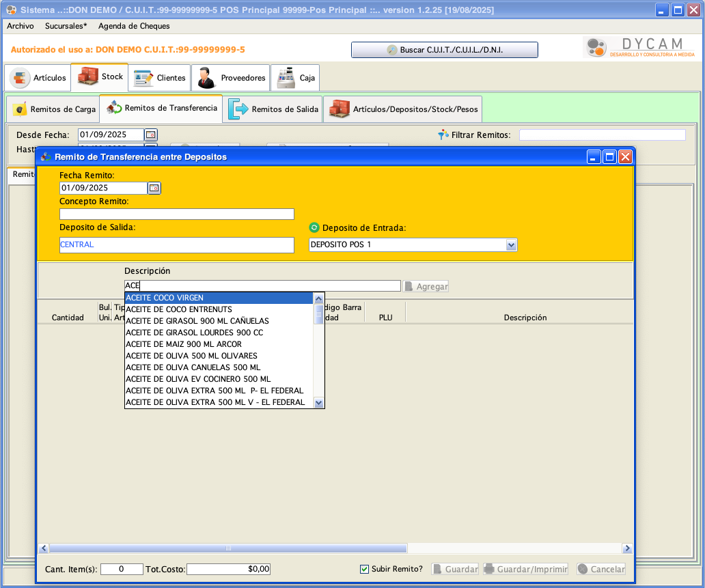Click the Filtrar Remitos funnel icon
Image resolution: width=705 pixels, height=588 pixels.
[x=443, y=135]
